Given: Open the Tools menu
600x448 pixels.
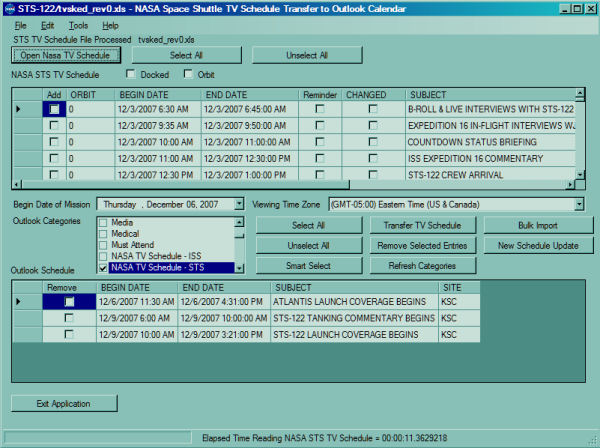Looking at the screenshot, I should click(78, 26).
